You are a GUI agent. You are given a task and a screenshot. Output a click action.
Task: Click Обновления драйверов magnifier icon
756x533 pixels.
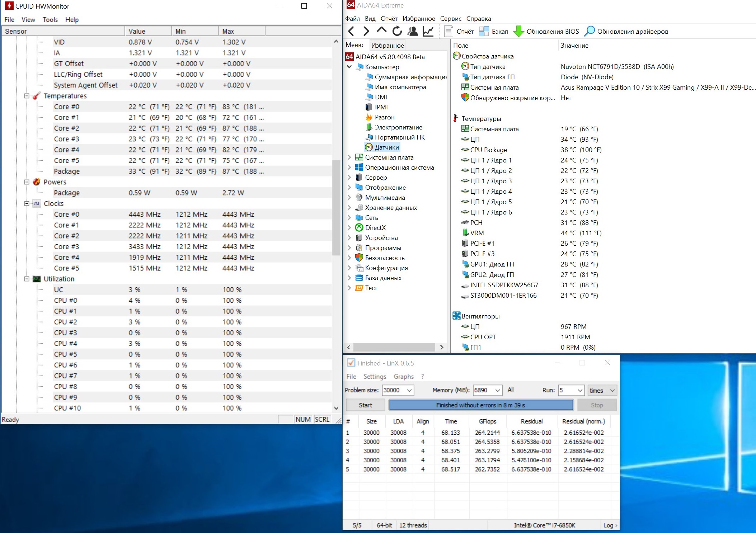pos(589,32)
